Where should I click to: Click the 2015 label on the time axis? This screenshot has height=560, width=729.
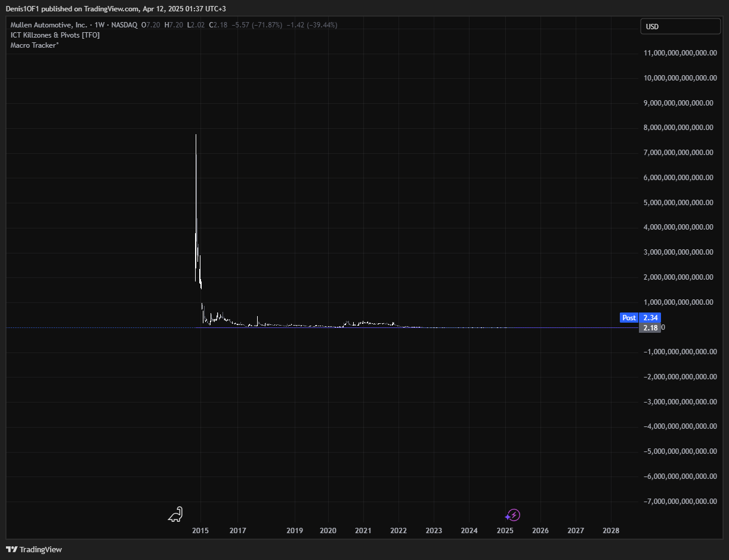coord(200,531)
